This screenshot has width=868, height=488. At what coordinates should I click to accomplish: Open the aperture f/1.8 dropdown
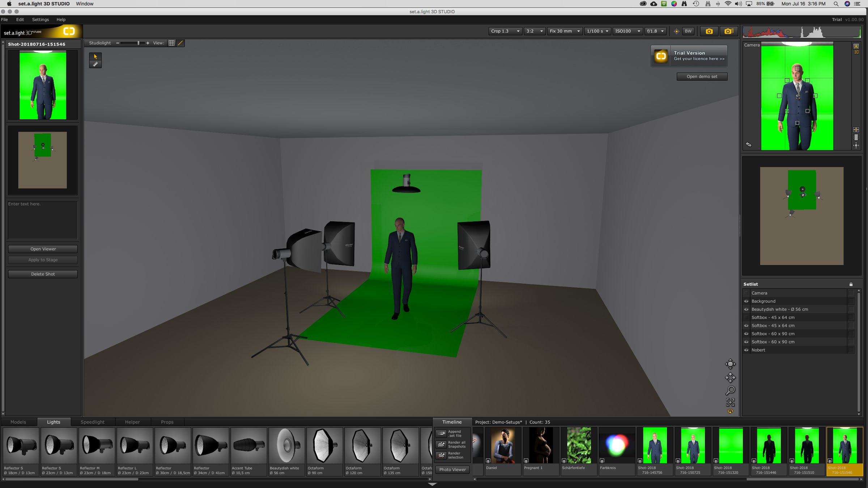click(655, 31)
